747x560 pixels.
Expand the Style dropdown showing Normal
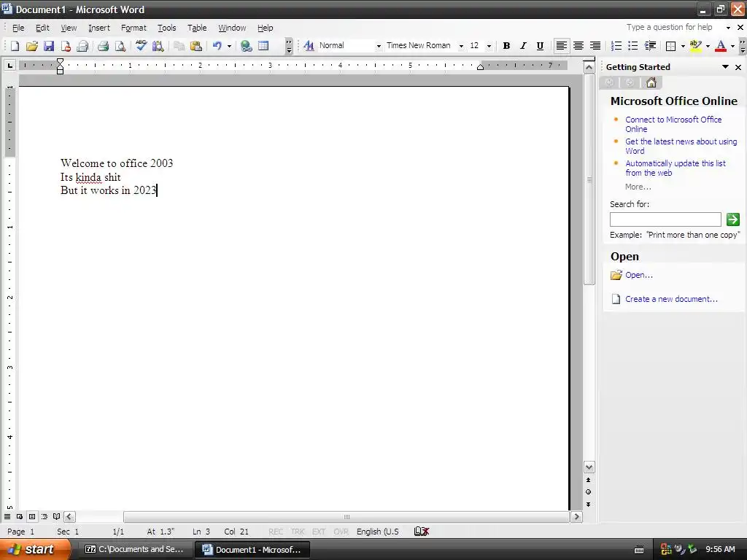[x=379, y=46]
